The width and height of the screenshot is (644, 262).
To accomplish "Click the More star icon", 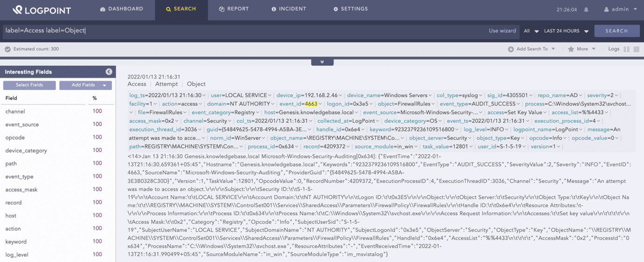I will pos(571,49).
